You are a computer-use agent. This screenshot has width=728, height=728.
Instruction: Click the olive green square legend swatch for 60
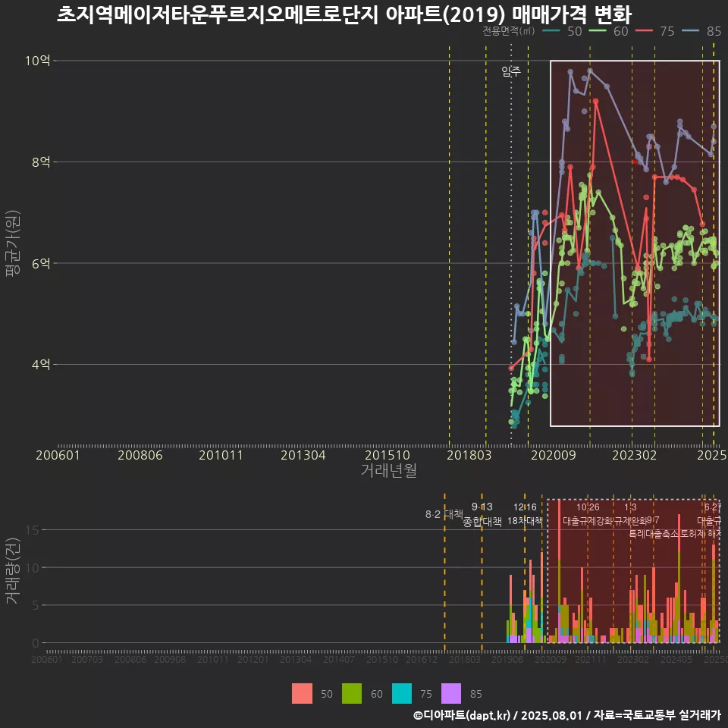click(351, 694)
